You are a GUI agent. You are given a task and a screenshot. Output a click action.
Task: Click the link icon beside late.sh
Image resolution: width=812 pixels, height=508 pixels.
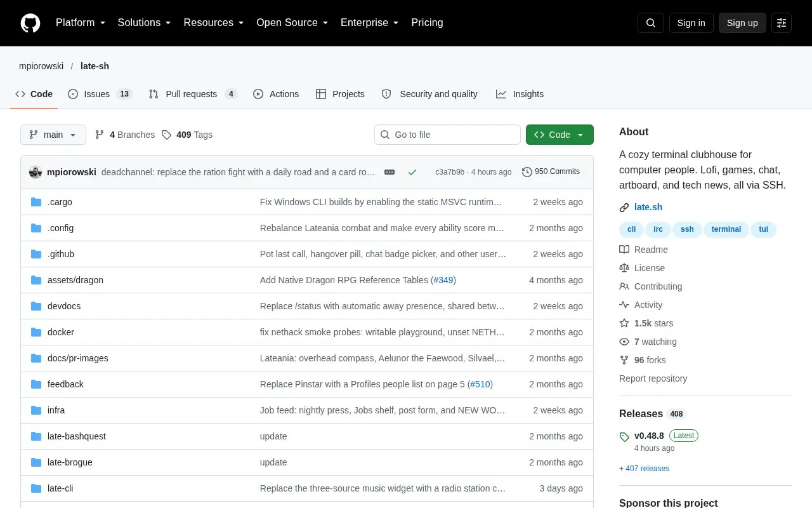coord(624,208)
